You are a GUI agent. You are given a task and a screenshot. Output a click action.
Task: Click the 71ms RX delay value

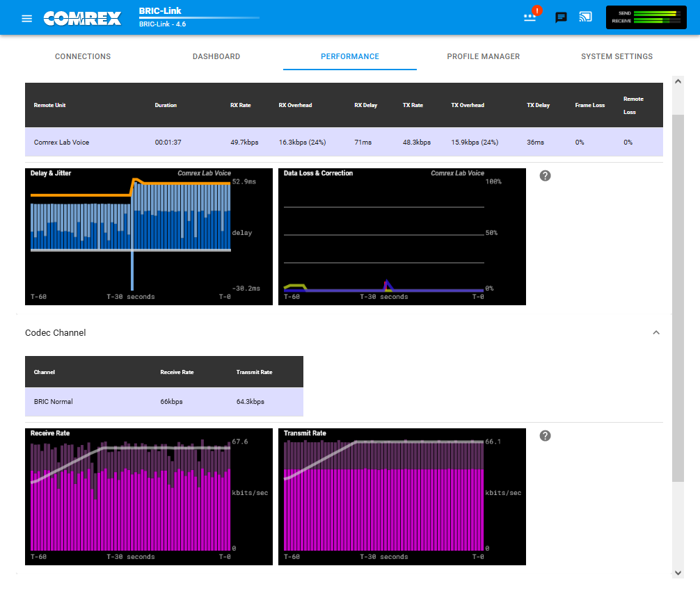(363, 143)
